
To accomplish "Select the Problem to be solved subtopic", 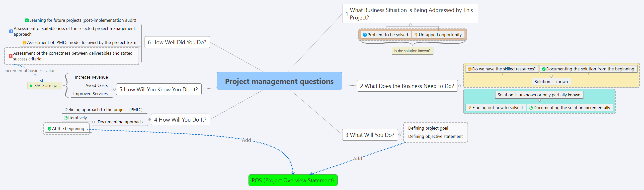I will tap(386, 35).
